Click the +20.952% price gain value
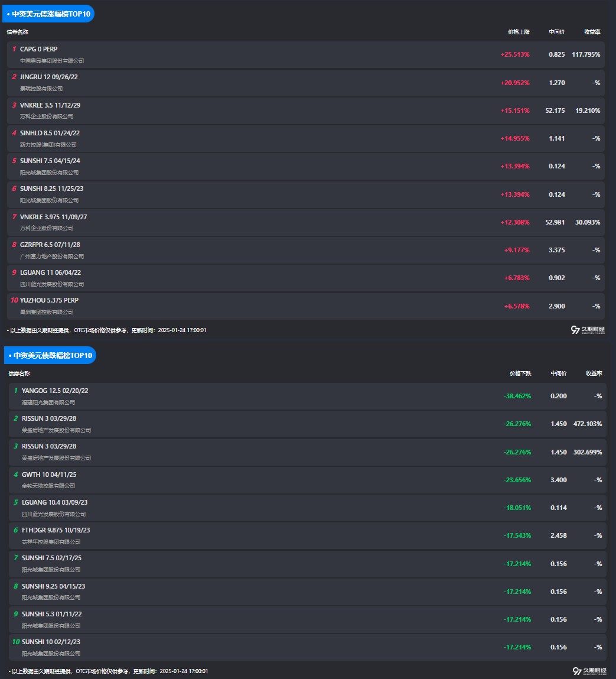Image resolution: width=616 pixels, height=679 pixels. click(515, 83)
